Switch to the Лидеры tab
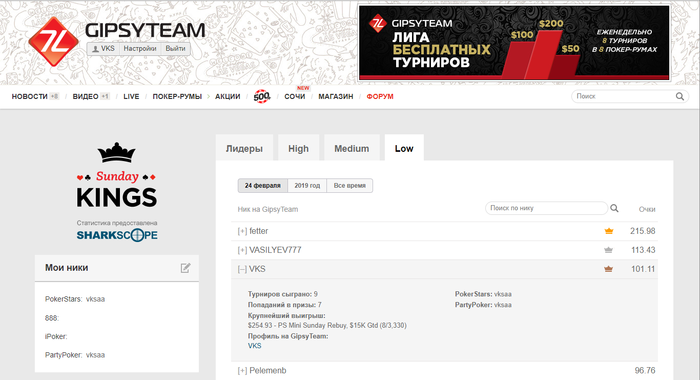This screenshot has width=700, height=380. coord(244,148)
